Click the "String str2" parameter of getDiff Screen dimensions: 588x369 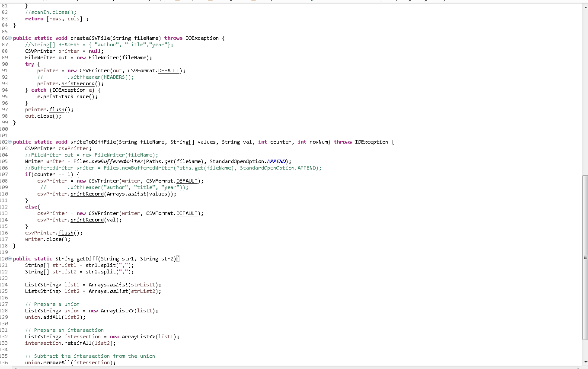157,259
